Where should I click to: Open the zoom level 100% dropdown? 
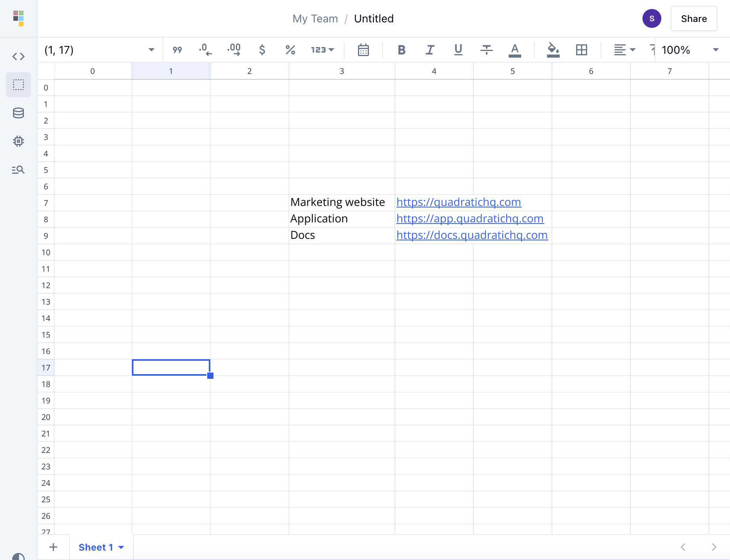(x=690, y=50)
